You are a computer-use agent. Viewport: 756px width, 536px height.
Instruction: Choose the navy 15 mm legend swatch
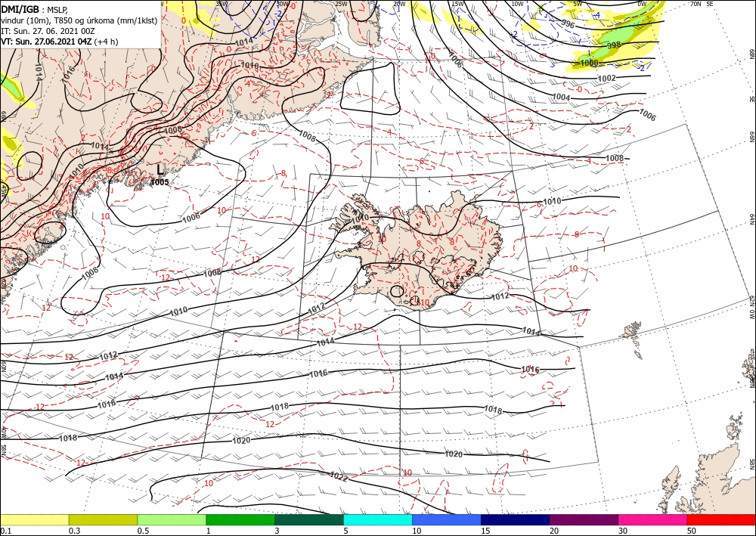(x=516, y=519)
